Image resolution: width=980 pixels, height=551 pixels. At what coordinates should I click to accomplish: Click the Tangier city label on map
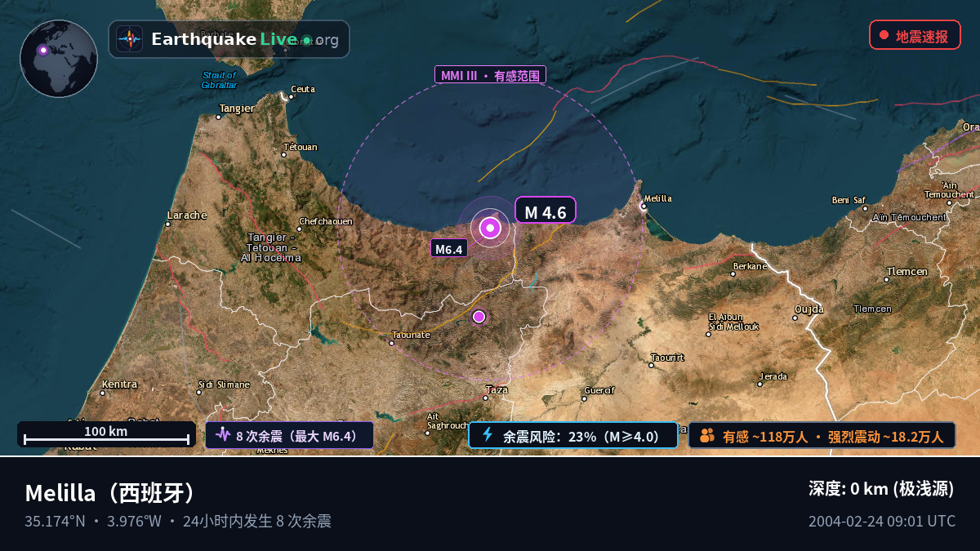[x=237, y=108]
